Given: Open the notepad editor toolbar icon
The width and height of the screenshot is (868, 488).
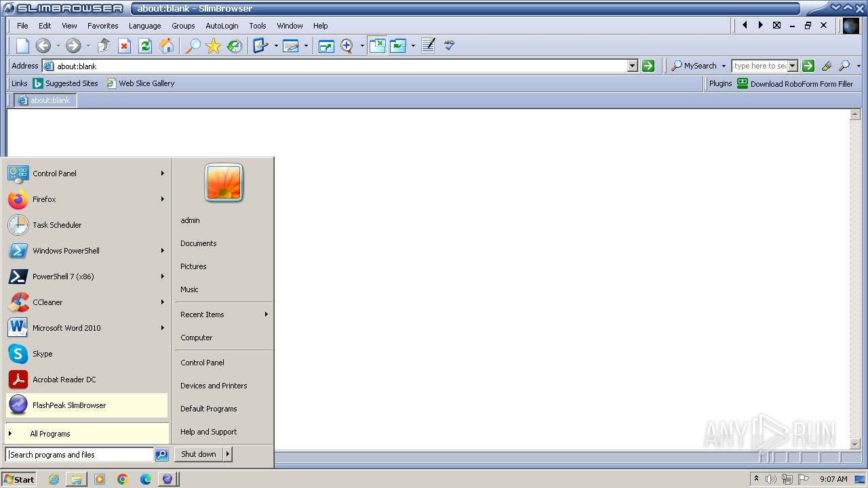Looking at the screenshot, I should pyautogui.click(x=428, y=45).
